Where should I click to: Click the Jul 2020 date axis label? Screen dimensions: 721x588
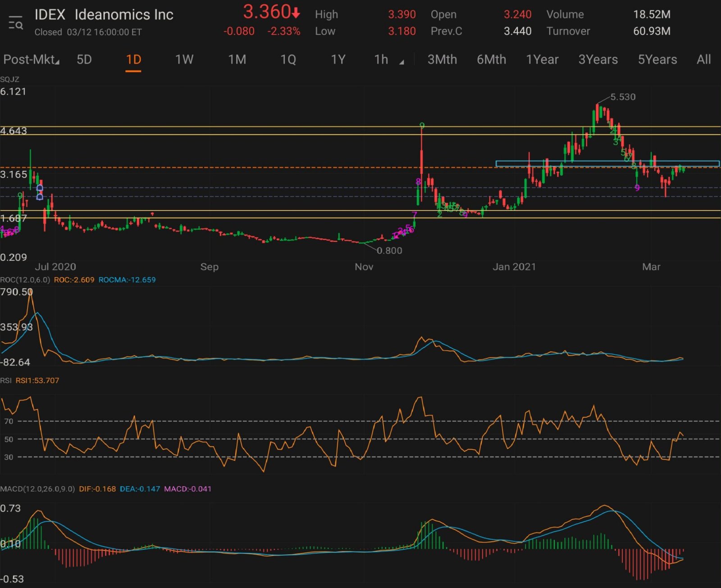pos(55,267)
